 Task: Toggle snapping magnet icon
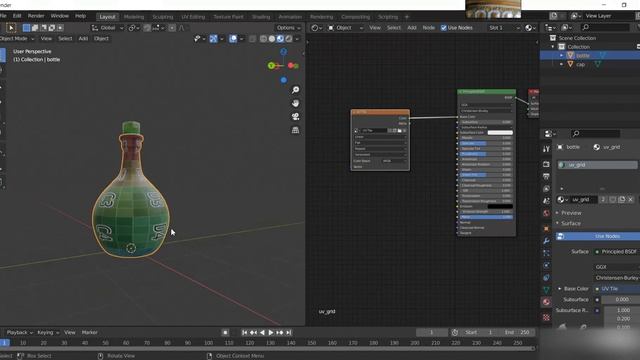pyautogui.click(x=147, y=28)
